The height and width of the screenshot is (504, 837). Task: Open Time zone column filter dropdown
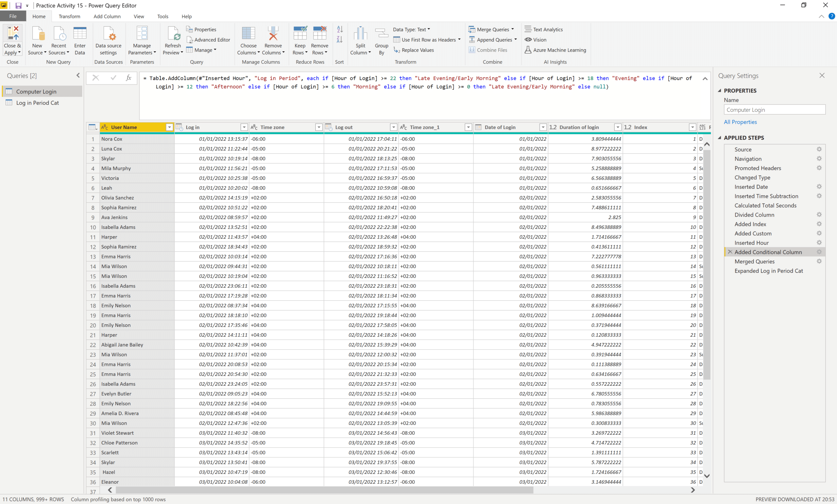pos(319,127)
